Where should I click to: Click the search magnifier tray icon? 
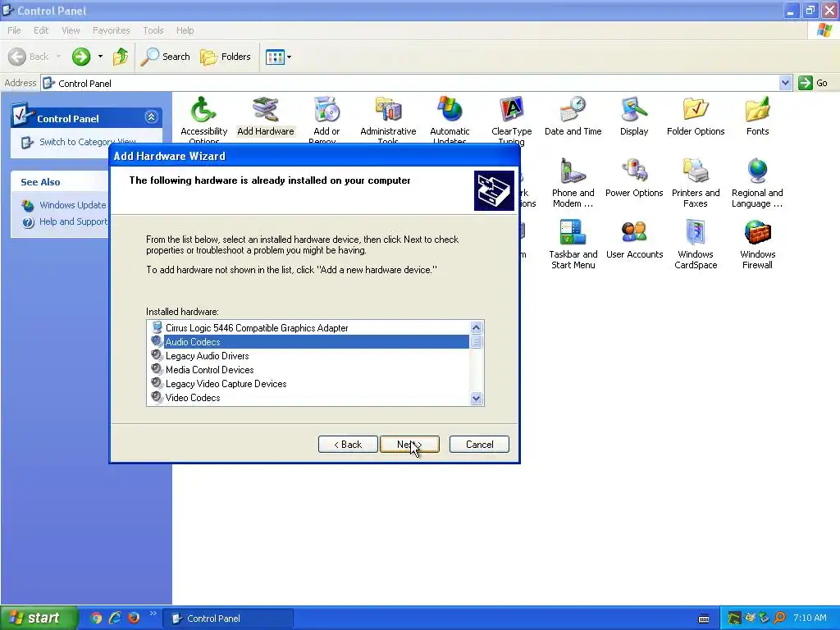[779, 619]
